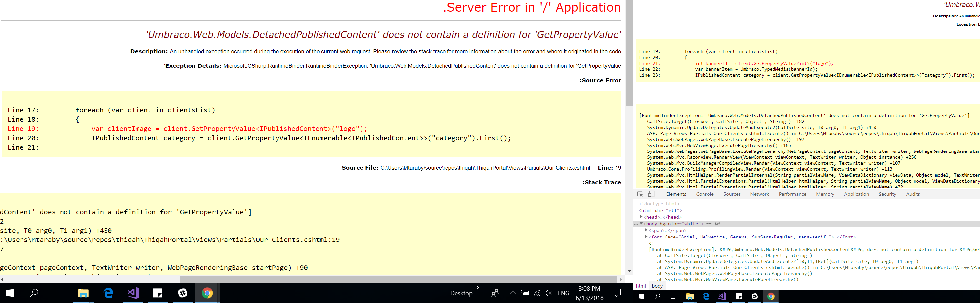The width and height of the screenshot is (980, 303).
Task: Check battery status icon in the tray
Action: pos(525,293)
